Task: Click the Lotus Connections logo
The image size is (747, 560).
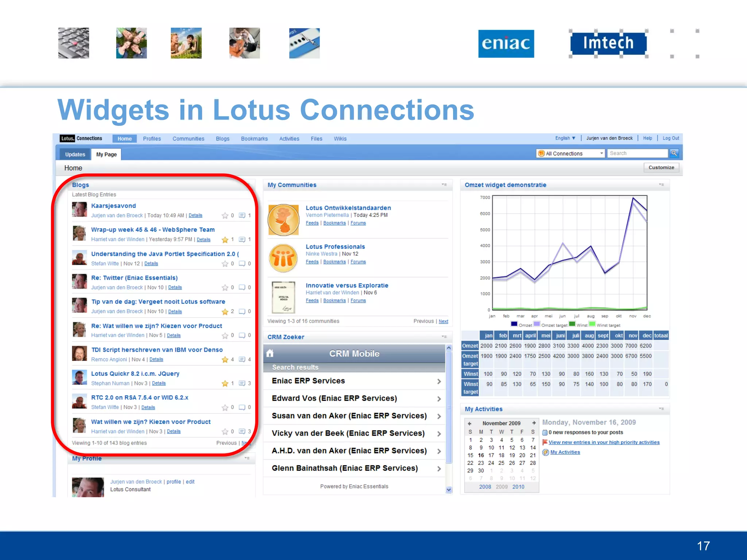Action: tap(81, 139)
